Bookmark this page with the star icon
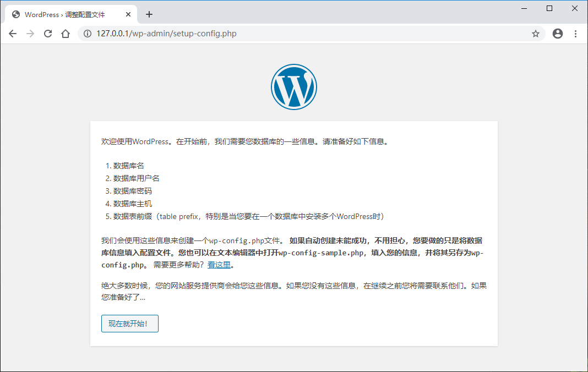Image resolution: width=588 pixels, height=372 pixels. [536, 34]
